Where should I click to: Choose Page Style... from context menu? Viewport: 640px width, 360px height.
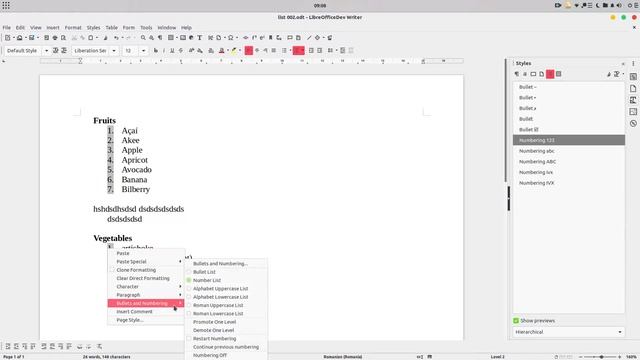pyautogui.click(x=146, y=320)
